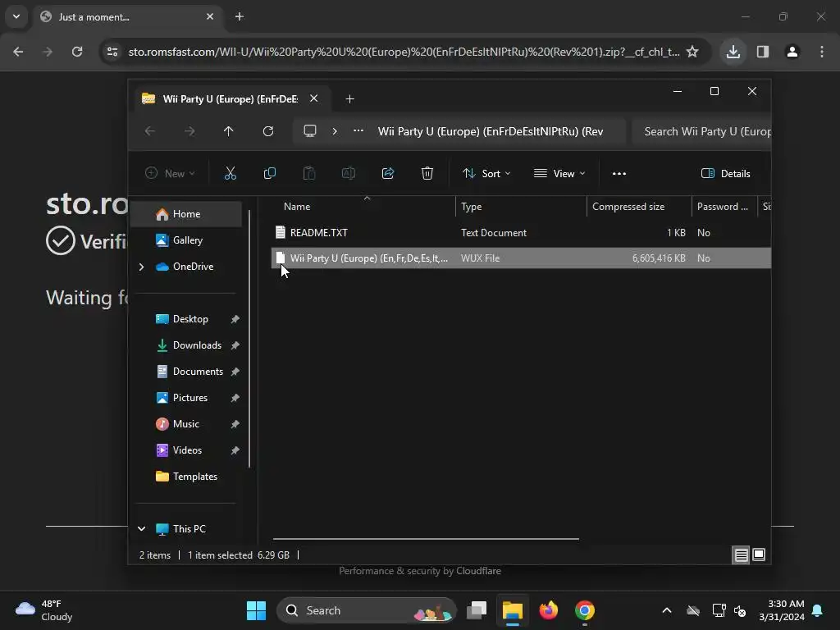The width and height of the screenshot is (840, 630).
Task: Toggle Chrome side panel icon
Action: (x=763, y=52)
